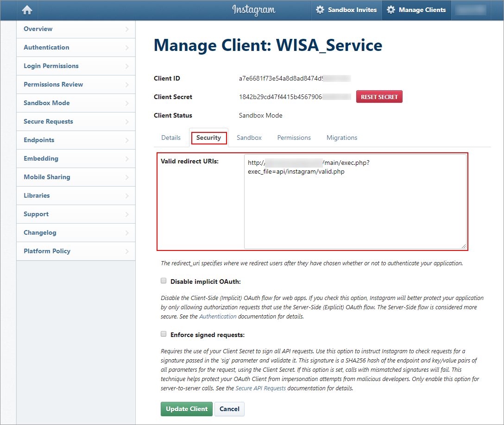Open Authentication documentation link
This screenshot has width=504, height=425.
pyautogui.click(x=218, y=316)
